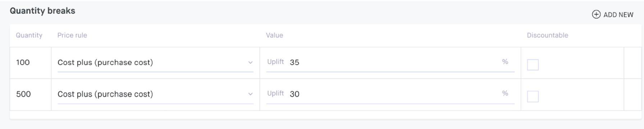Click the Uplift label in the 100 row
644x129 pixels.
(x=275, y=62)
